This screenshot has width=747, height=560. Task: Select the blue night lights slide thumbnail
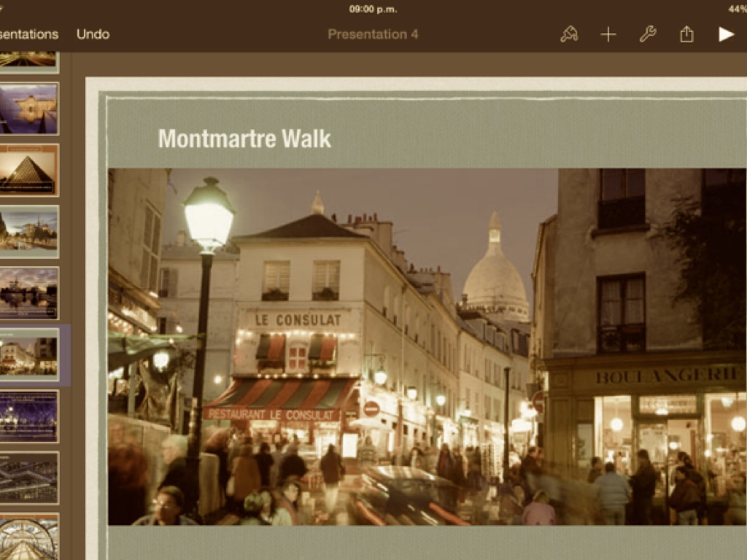coord(29,416)
